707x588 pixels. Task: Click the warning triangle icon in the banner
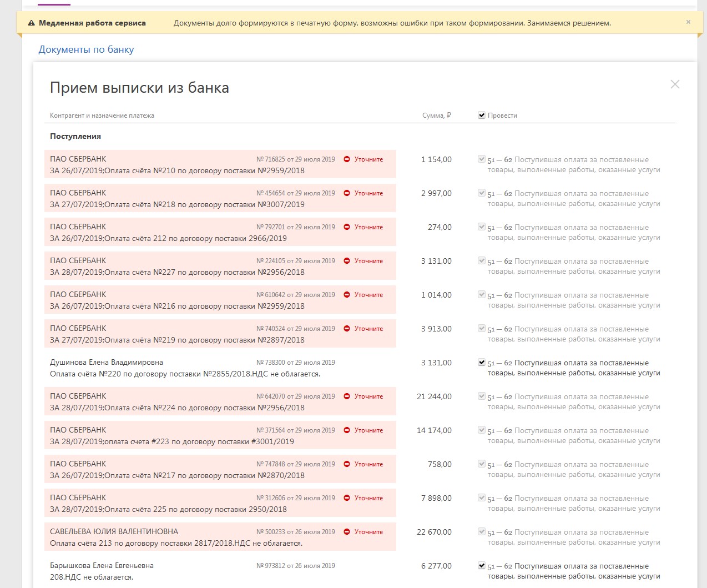pyautogui.click(x=31, y=23)
